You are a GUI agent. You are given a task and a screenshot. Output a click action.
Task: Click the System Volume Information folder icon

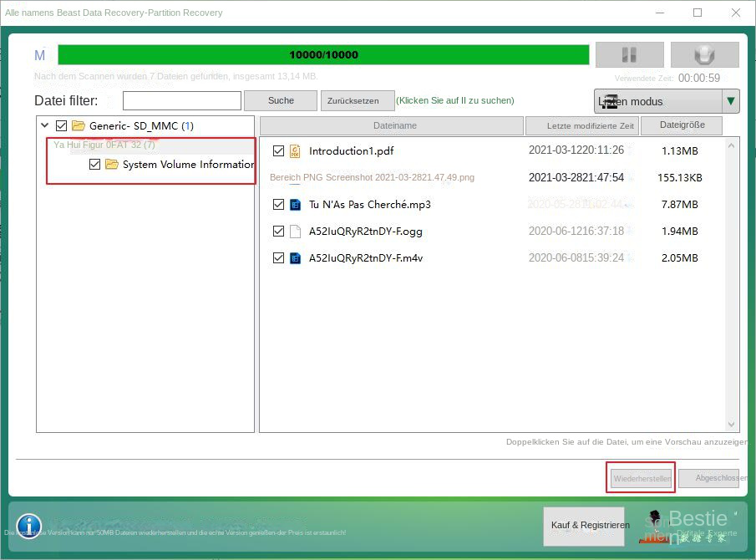(x=112, y=165)
